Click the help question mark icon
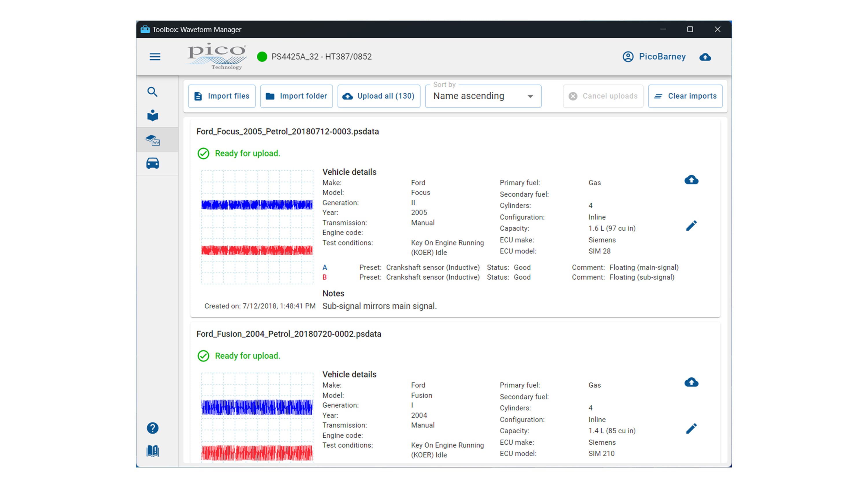 [152, 428]
